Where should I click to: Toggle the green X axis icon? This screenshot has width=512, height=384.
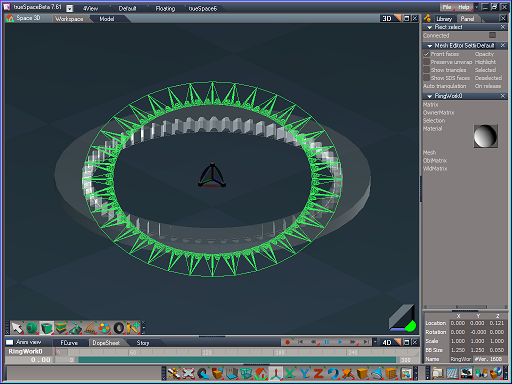pyautogui.click(x=290, y=373)
